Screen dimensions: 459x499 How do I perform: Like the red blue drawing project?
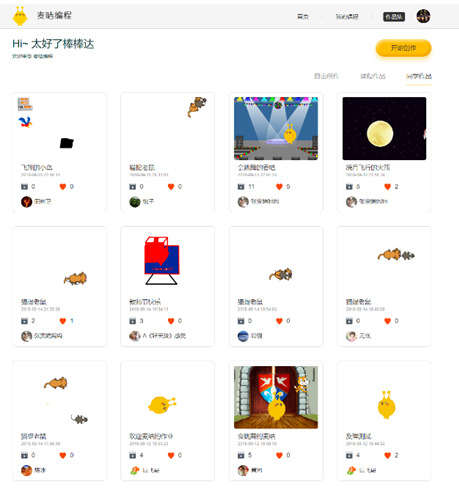[171, 321]
